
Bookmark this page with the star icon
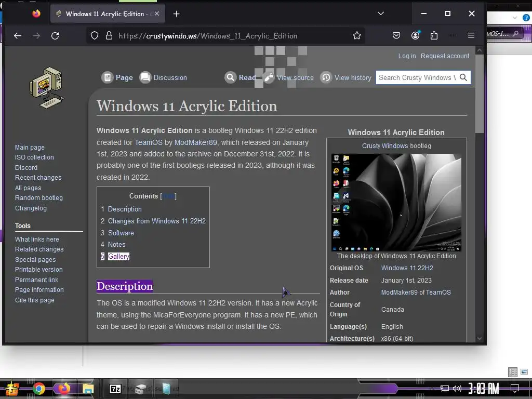pos(356,35)
